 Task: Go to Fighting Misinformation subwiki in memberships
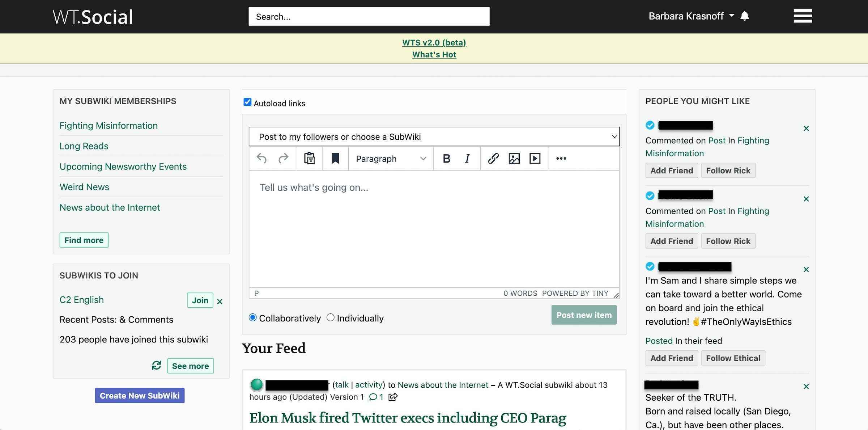tap(109, 126)
